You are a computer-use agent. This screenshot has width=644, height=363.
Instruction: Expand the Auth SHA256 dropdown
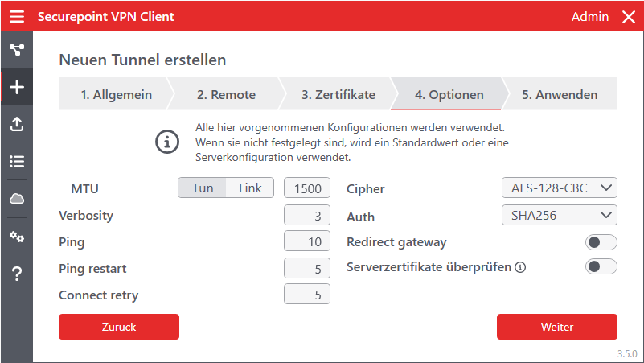click(x=559, y=215)
